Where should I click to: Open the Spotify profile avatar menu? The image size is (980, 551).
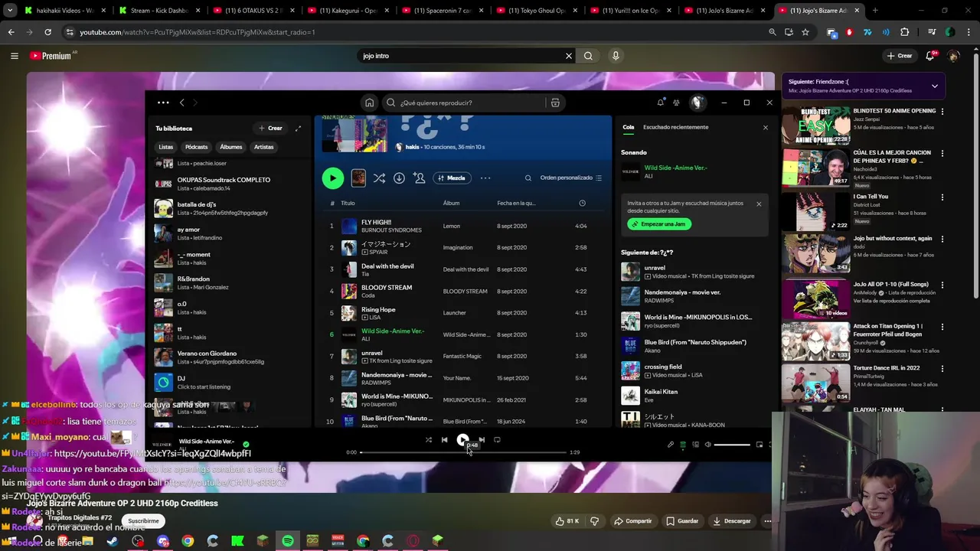tap(697, 103)
